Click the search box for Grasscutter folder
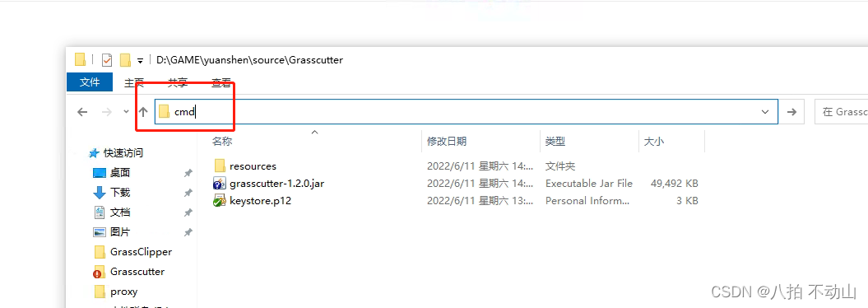The width and height of the screenshot is (868, 308). coord(842,112)
